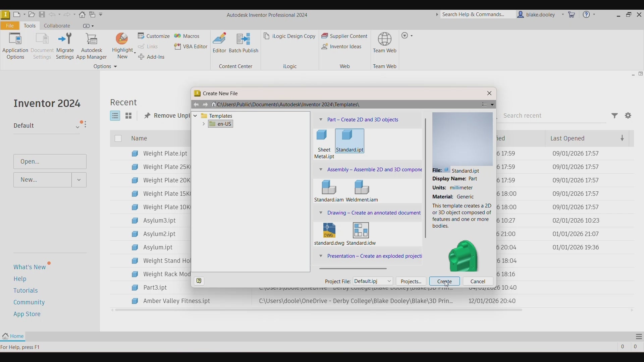Switch recent files to list view
Image resolution: width=644 pixels, height=362 pixels.
[115, 116]
